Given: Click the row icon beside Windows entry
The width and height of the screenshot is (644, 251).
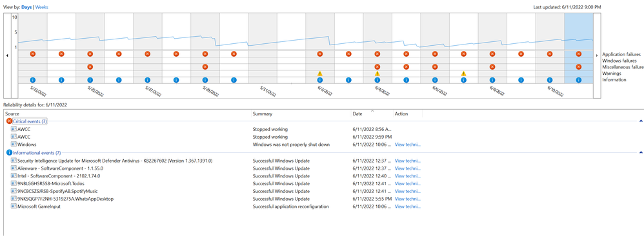Looking at the screenshot, I should [x=14, y=145].
